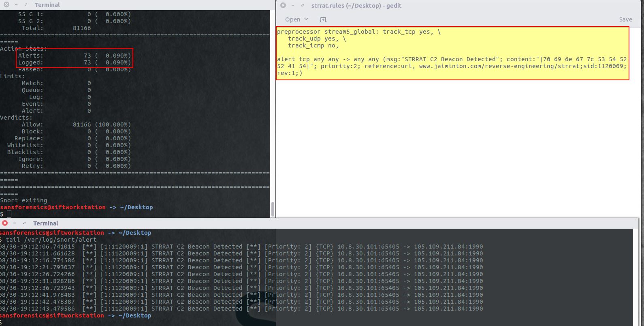Click the 'Blacklist:' verdict row in Terminal
The width and height of the screenshot is (644, 326).
pyautogui.click(x=69, y=152)
